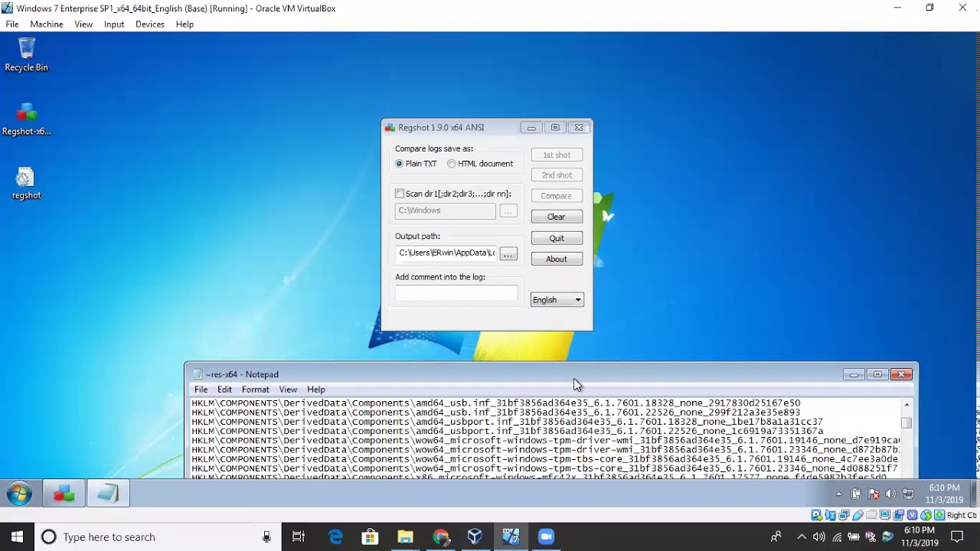Open VirtualBox File menu
Image resolution: width=980 pixels, height=551 pixels.
click(12, 24)
